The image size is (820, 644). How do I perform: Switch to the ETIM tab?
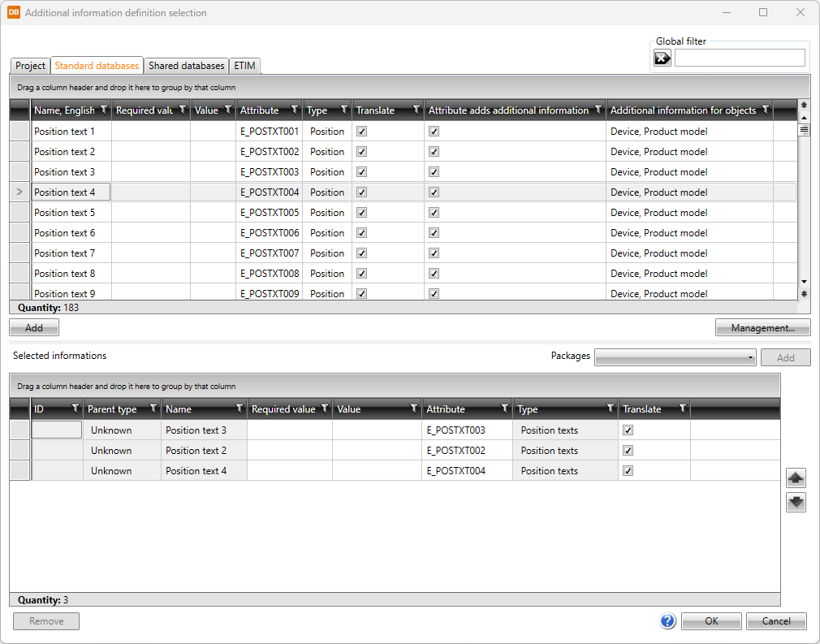[x=245, y=66]
